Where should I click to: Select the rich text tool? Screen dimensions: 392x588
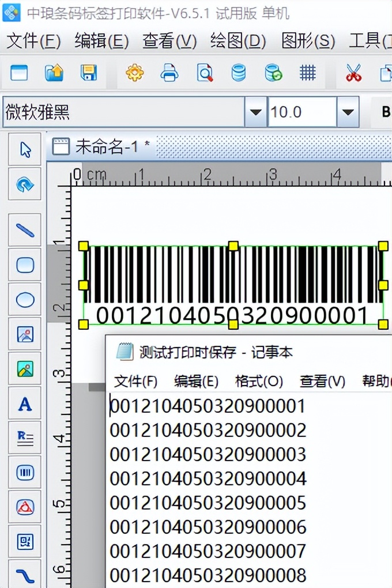pos(25,438)
